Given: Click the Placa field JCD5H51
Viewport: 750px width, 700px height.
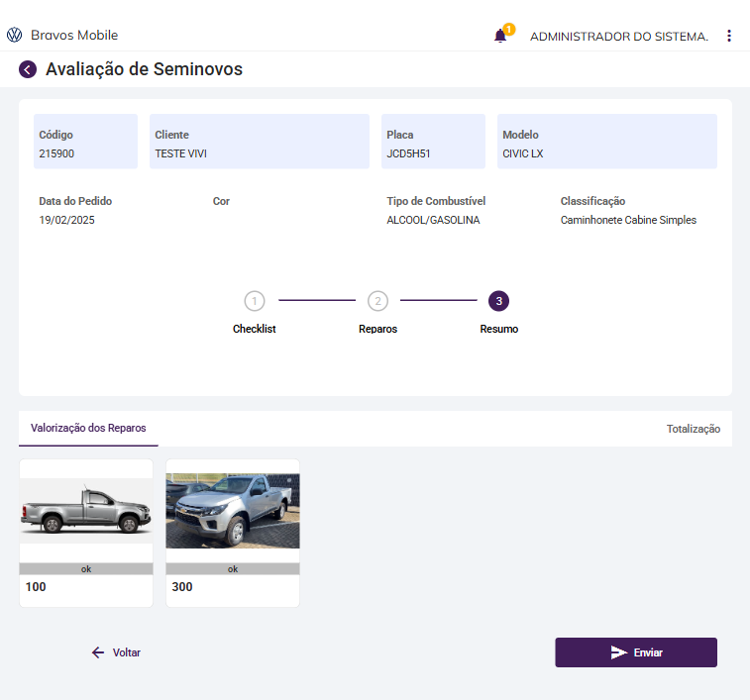Looking at the screenshot, I should click(x=433, y=143).
